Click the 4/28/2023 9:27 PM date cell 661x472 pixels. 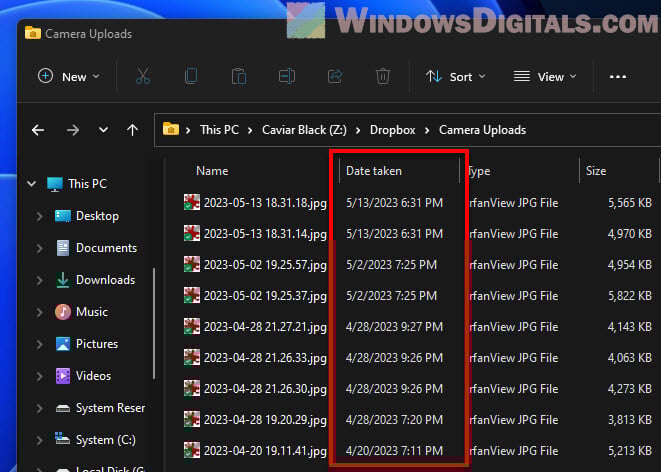pos(394,327)
